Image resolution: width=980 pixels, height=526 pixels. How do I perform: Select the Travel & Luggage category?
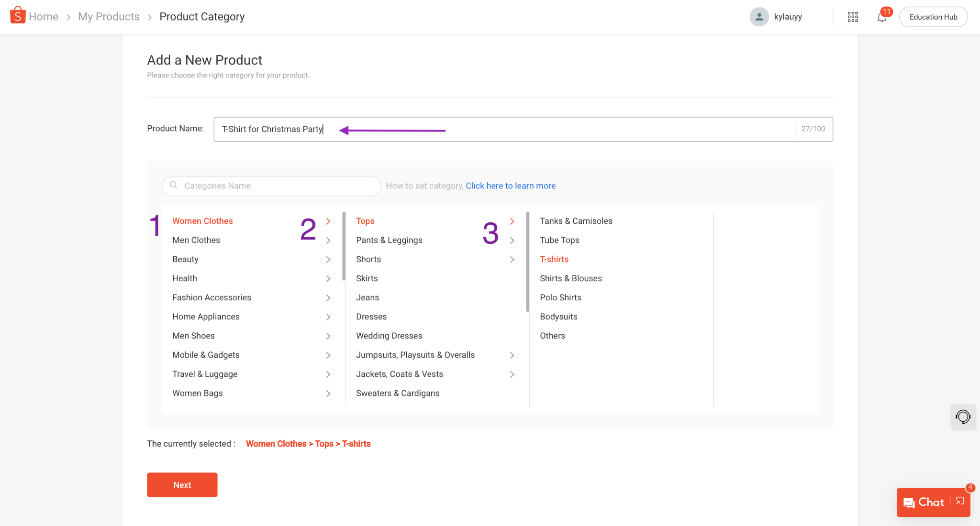click(205, 374)
